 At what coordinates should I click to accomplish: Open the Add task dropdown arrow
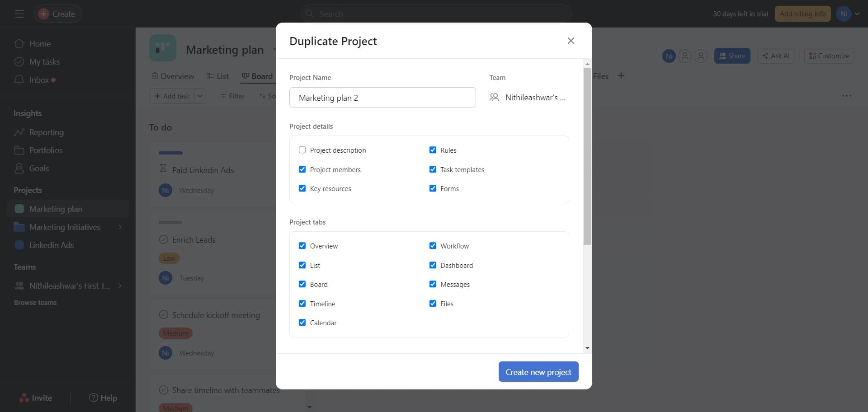click(x=200, y=96)
